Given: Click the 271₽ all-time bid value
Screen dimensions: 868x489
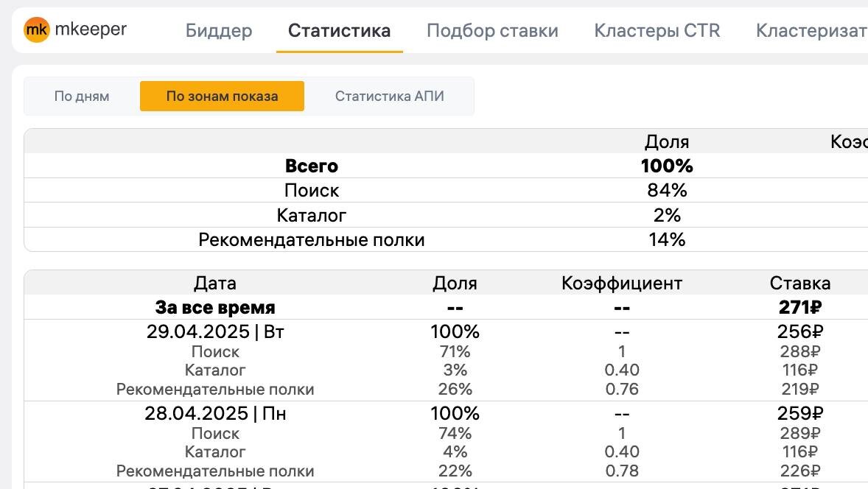Looking at the screenshot, I should pos(800,308).
